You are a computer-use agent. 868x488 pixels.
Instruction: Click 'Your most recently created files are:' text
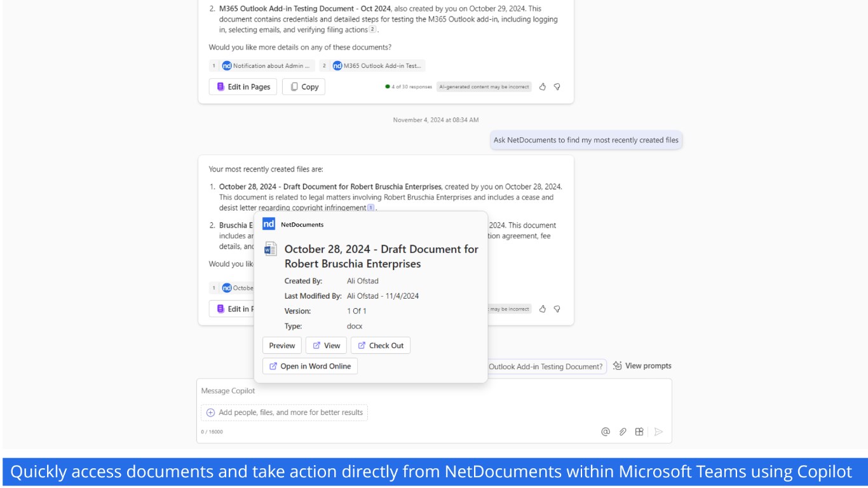click(266, 170)
